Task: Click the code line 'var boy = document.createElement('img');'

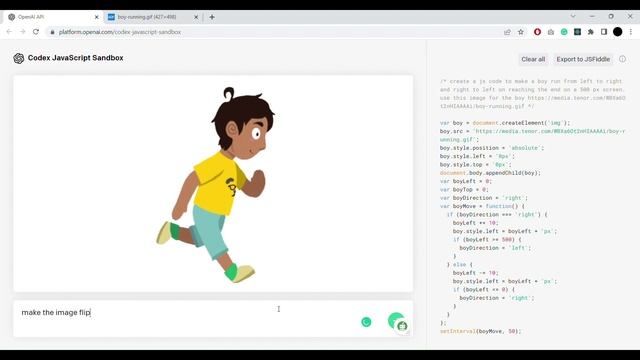Action: tap(505, 123)
